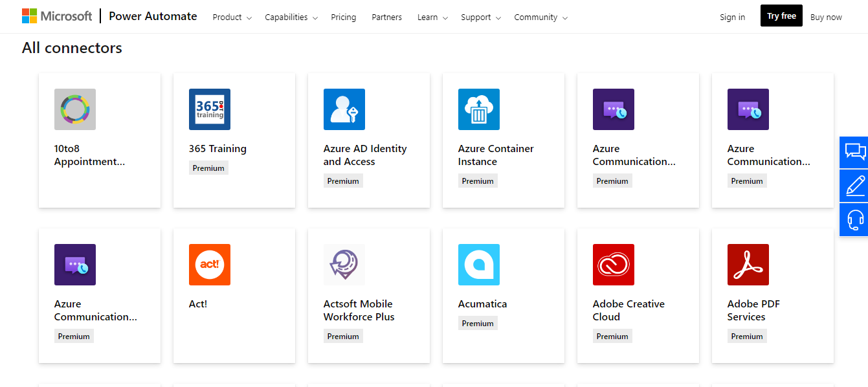
Task: Go to the Pricing menu item
Action: 343,17
